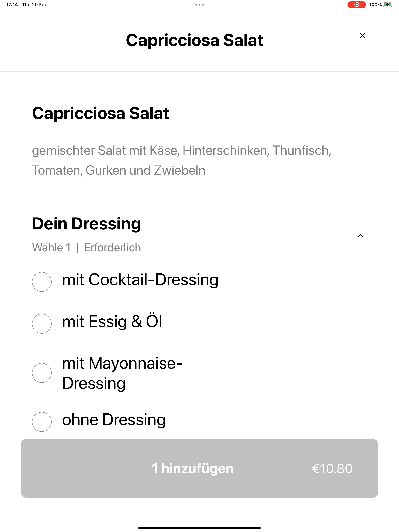The image size is (399, 532).
Task: Collapse the Dein Dressing chevron
Action: pyautogui.click(x=360, y=236)
